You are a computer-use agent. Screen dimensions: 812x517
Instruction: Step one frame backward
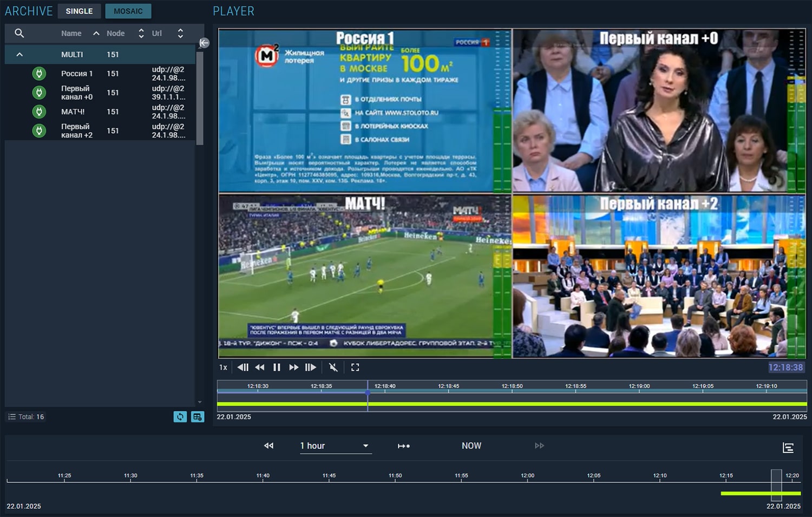243,367
